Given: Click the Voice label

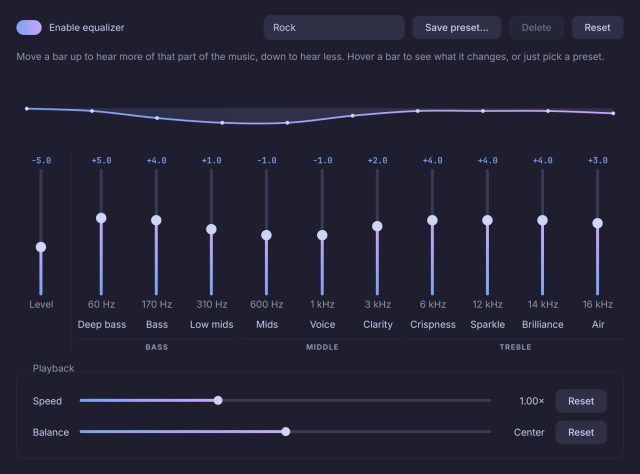Looking at the screenshot, I should coord(322,325).
